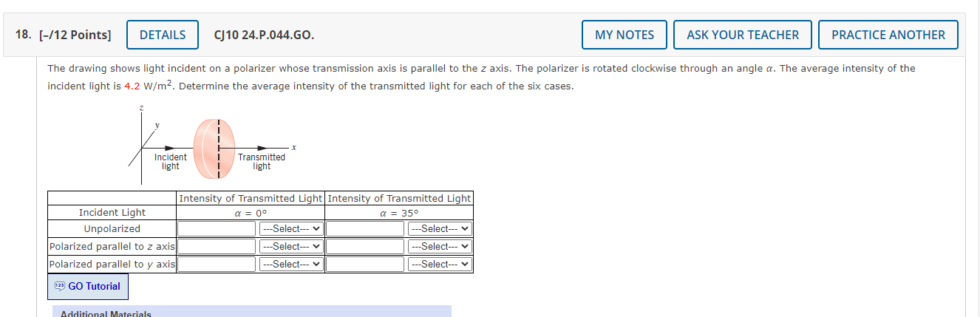Click Unpolarized intensity field for α = 35°
This screenshot has height=317, width=980.
pyautogui.click(x=365, y=229)
